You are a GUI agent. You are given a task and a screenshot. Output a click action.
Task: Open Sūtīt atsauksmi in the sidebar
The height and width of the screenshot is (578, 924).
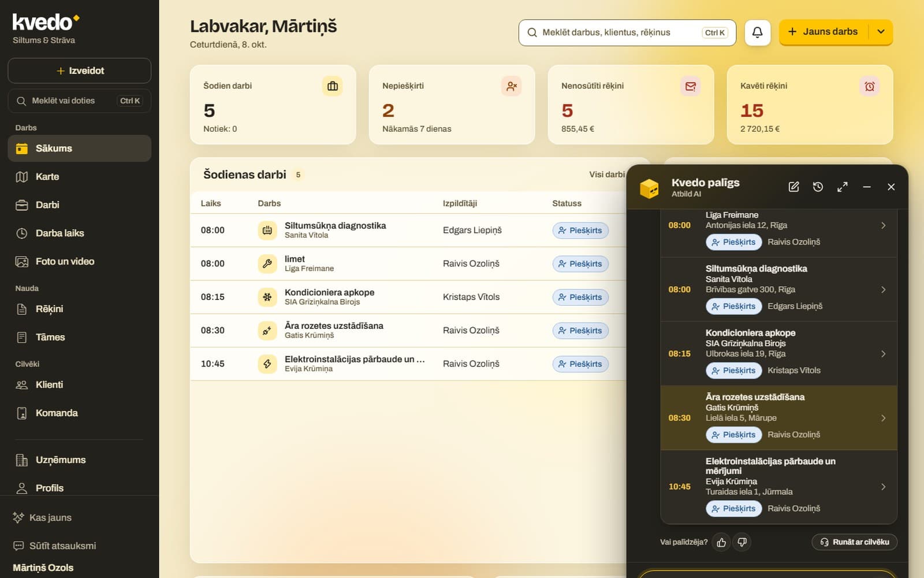pos(80,546)
